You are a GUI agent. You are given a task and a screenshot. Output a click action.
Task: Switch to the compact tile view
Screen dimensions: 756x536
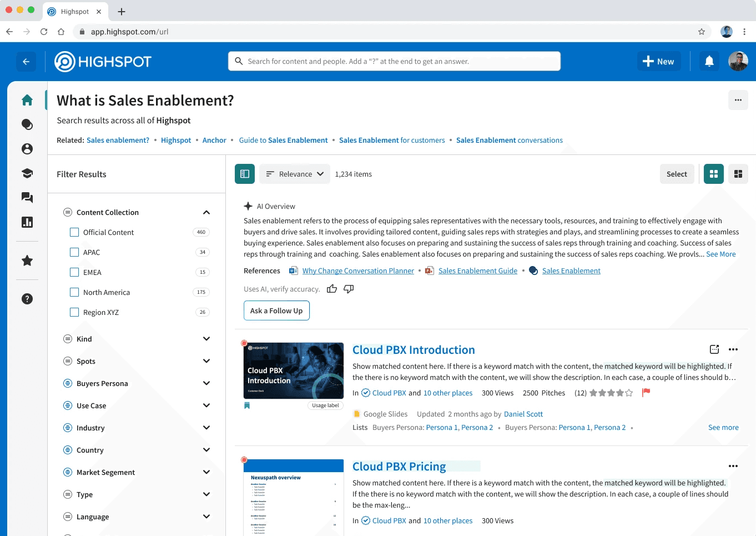click(738, 174)
